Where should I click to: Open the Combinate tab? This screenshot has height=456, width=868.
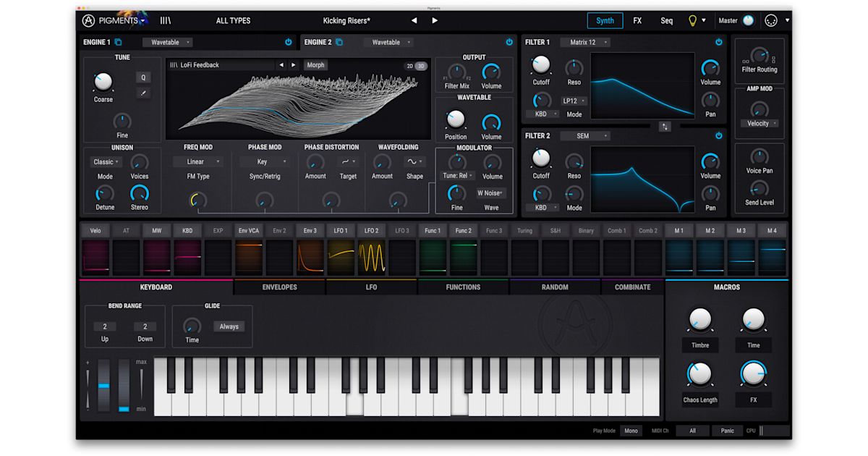click(633, 287)
